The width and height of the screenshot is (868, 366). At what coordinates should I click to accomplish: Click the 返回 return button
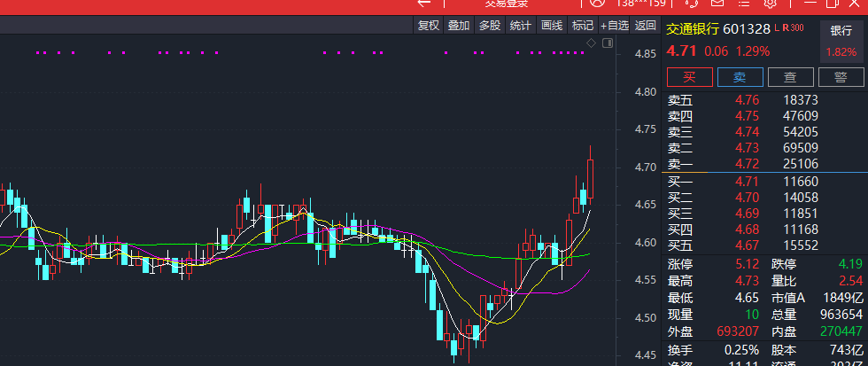pos(646,26)
